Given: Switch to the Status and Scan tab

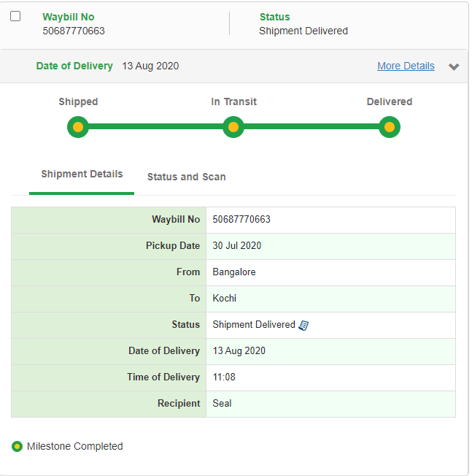Looking at the screenshot, I should point(186,177).
